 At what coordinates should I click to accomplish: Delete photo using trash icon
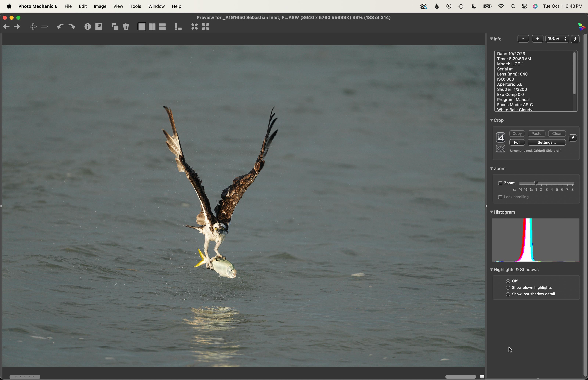tap(126, 26)
